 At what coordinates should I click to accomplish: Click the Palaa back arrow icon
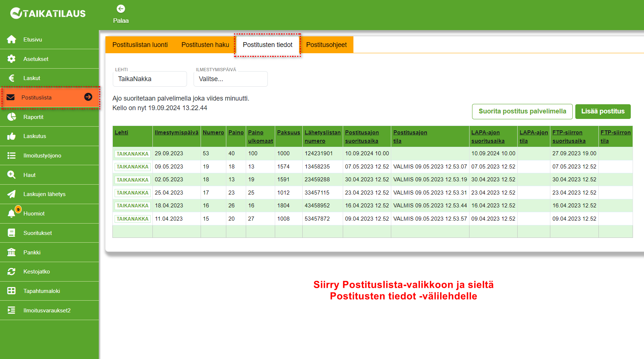coord(121,9)
